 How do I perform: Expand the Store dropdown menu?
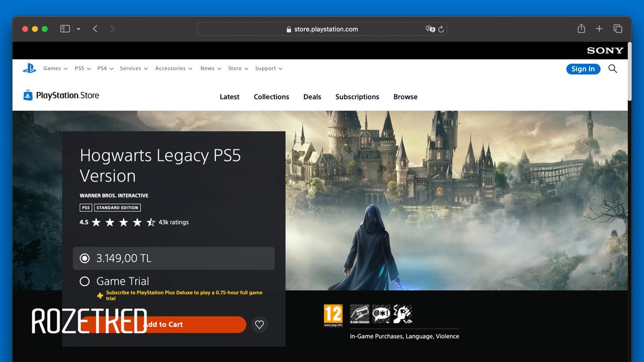[238, 68]
